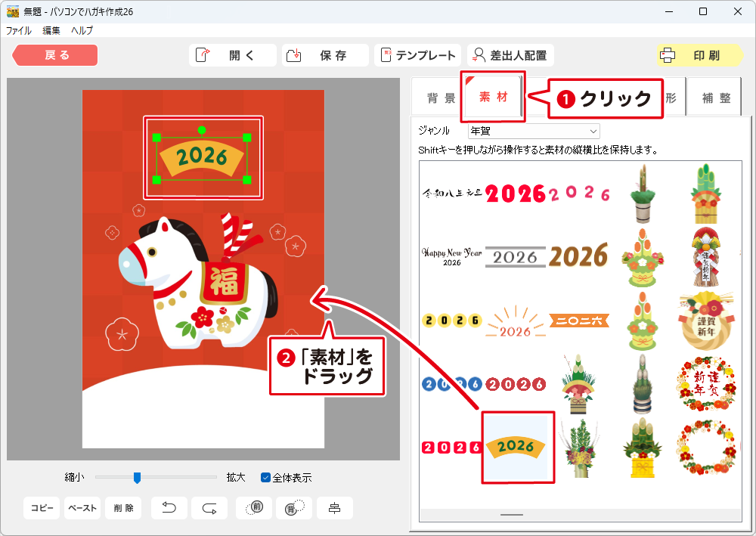Click the undo arrow button
Viewport: 756px width, 536px height.
[170, 508]
